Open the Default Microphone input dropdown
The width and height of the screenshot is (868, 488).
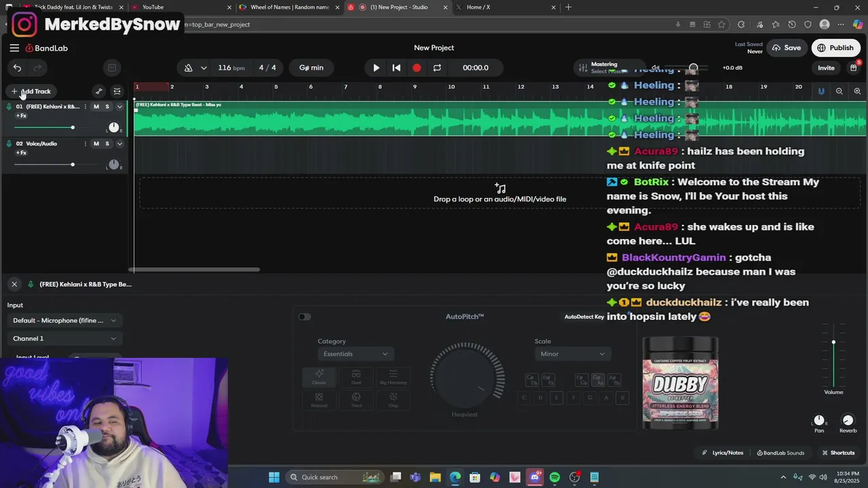[64, 321]
